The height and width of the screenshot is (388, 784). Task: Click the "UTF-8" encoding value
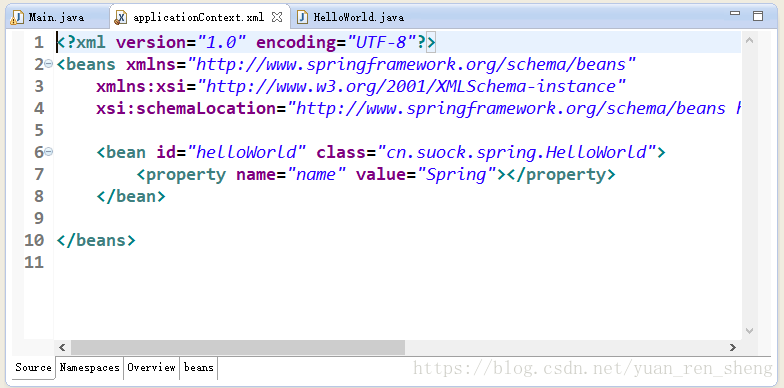381,42
